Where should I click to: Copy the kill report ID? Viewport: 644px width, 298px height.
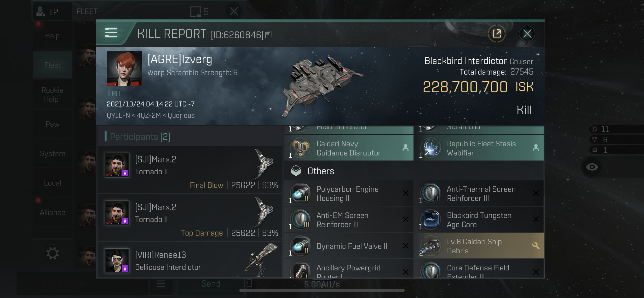click(268, 35)
